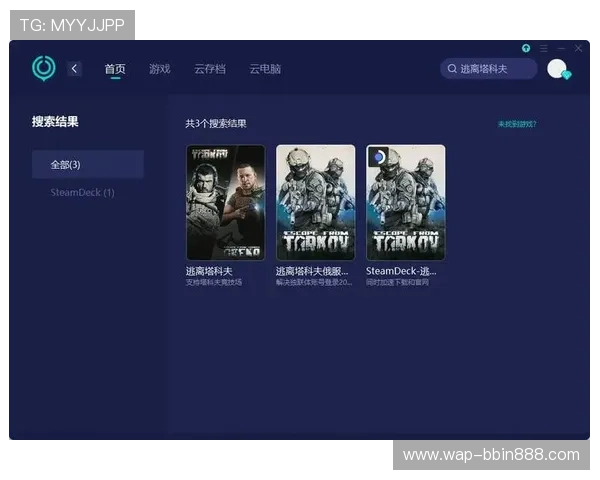Viewport: 600px width, 480px height.
Task: Click the green upgrade arrow icon
Action: [x=526, y=48]
